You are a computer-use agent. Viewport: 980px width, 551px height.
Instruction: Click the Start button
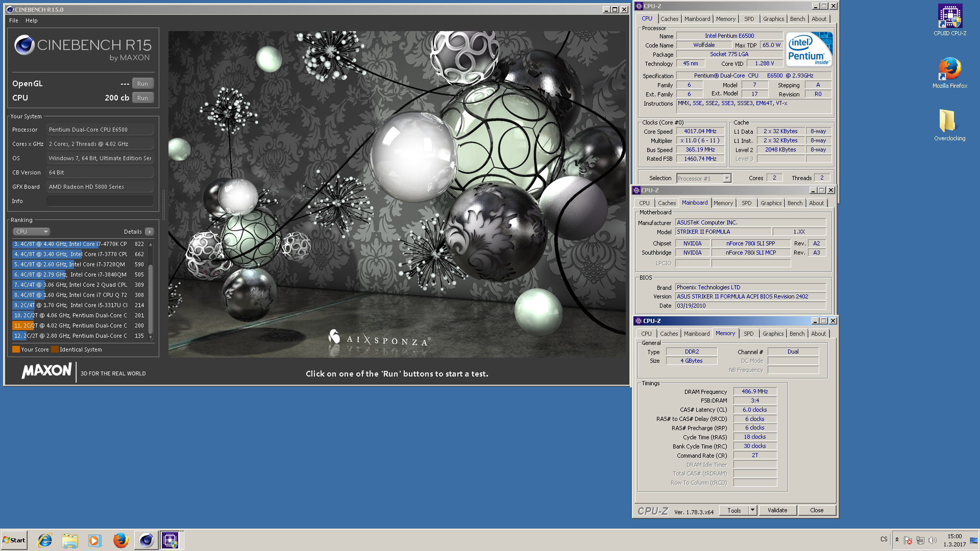[x=14, y=540]
